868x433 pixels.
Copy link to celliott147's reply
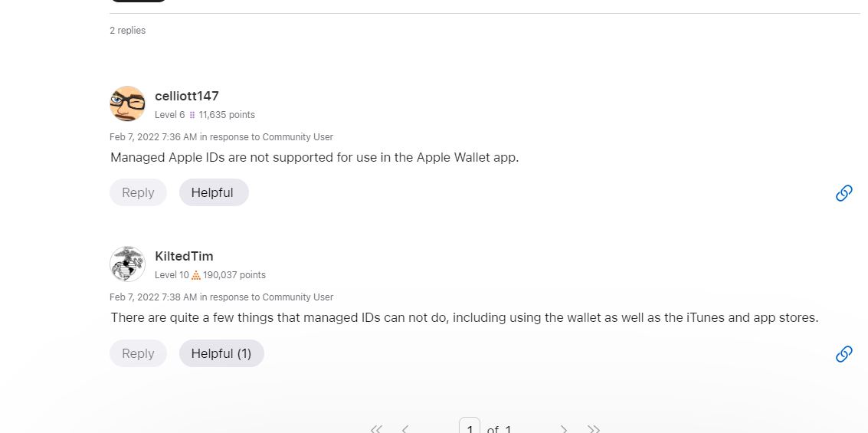(x=843, y=193)
